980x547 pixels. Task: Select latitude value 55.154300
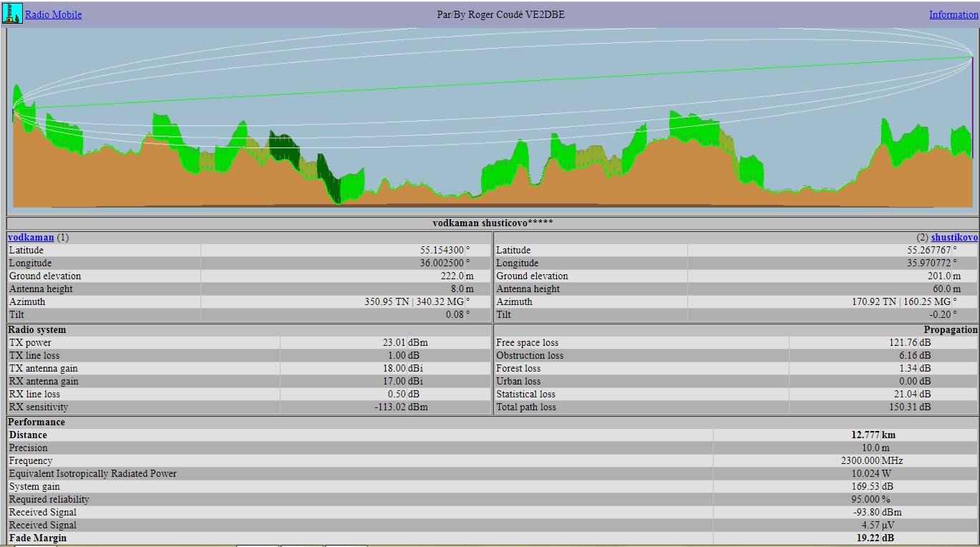click(x=442, y=250)
